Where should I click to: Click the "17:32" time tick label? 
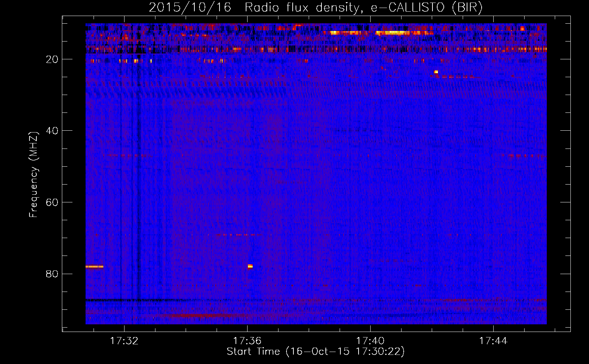point(124,341)
